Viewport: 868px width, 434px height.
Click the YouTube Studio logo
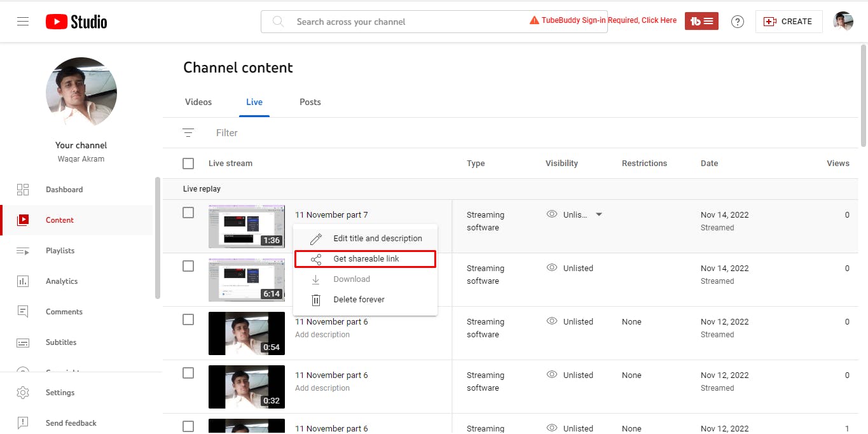[76, 22]
